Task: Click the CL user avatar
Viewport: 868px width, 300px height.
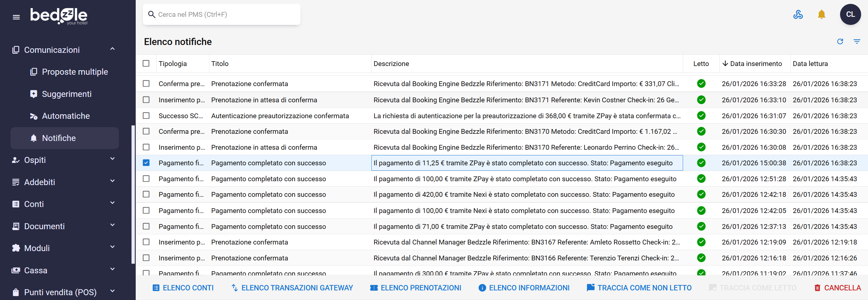Action: (850, 14)
